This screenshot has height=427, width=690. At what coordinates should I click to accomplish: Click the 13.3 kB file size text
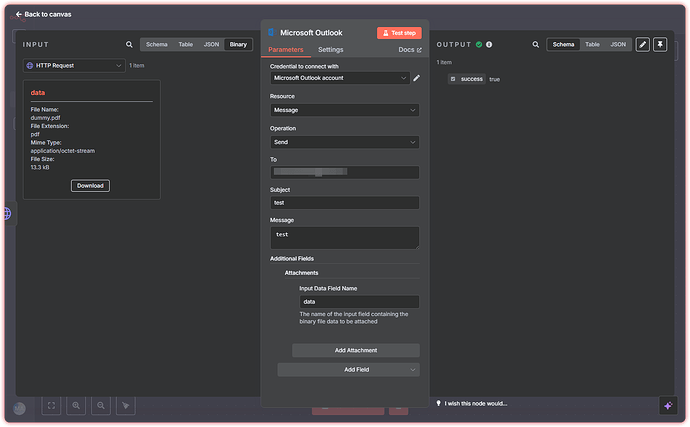coord(40,168)
